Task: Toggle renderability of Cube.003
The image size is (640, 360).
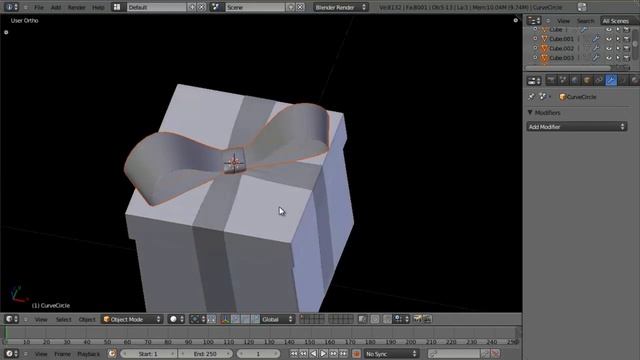Action: [x=627, y=58]
